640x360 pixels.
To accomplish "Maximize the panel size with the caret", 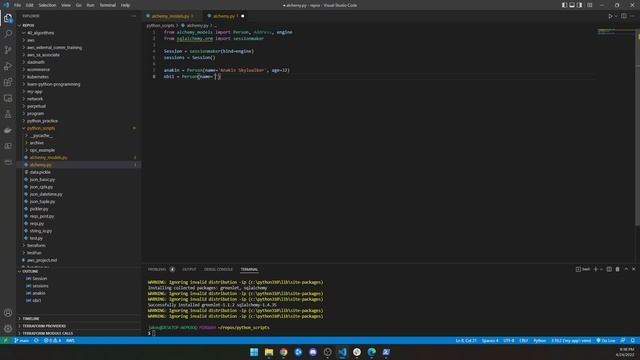I will coord(626,269).
